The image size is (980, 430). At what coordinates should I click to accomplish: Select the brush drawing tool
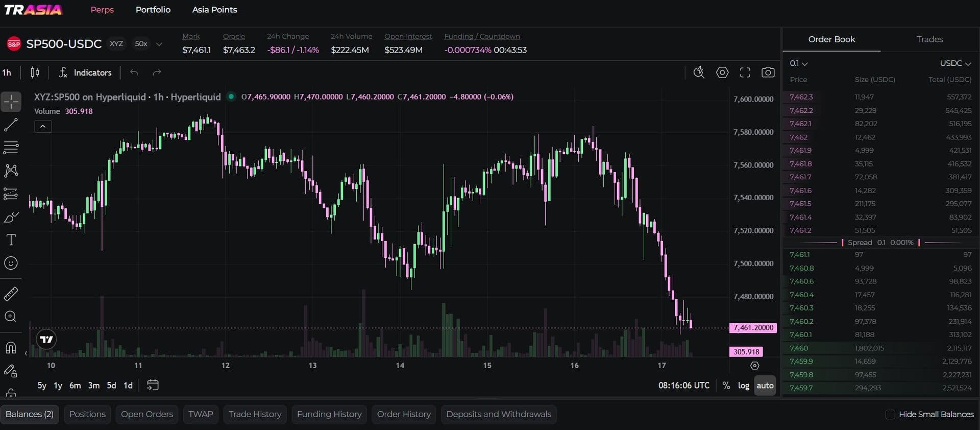point(11,217)
